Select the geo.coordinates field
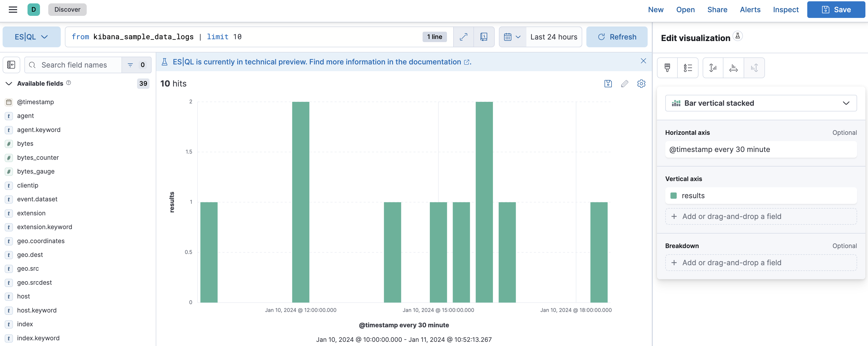The image size is (868, 346). (x=41, y=241)
